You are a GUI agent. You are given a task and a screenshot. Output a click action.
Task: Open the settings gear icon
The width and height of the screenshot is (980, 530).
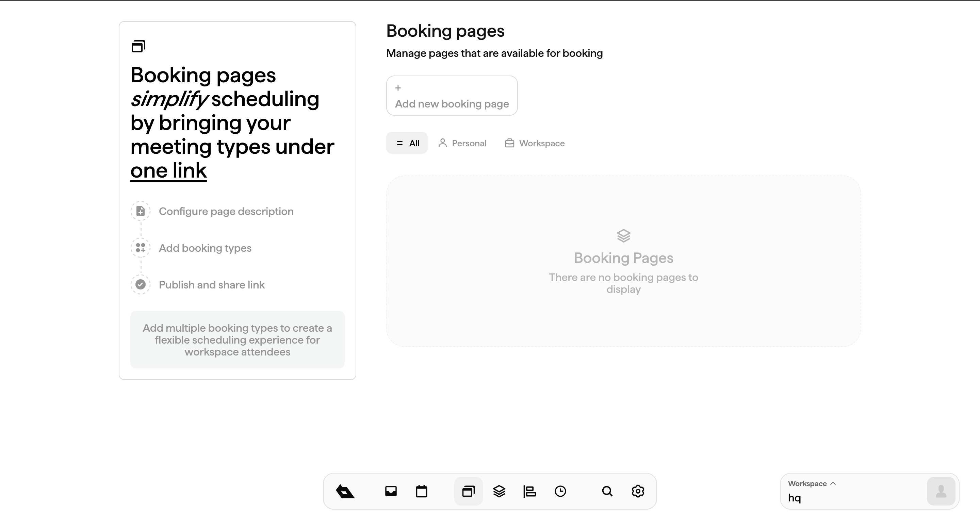(x=638, y=491)
